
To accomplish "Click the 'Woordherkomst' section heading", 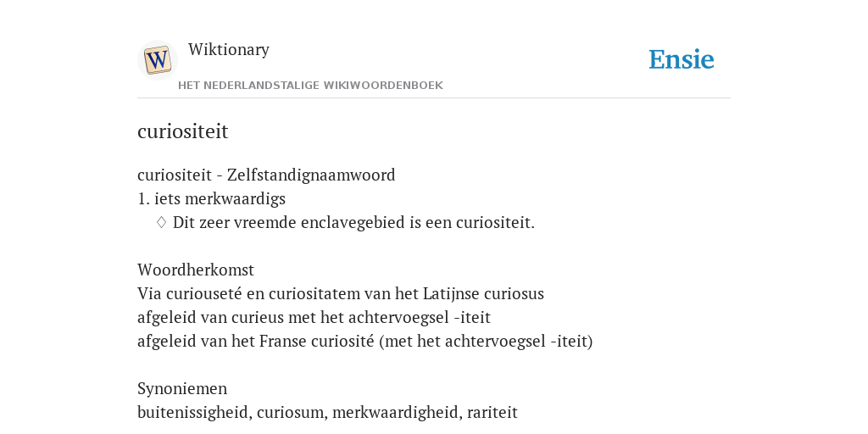I will point(196,270).
